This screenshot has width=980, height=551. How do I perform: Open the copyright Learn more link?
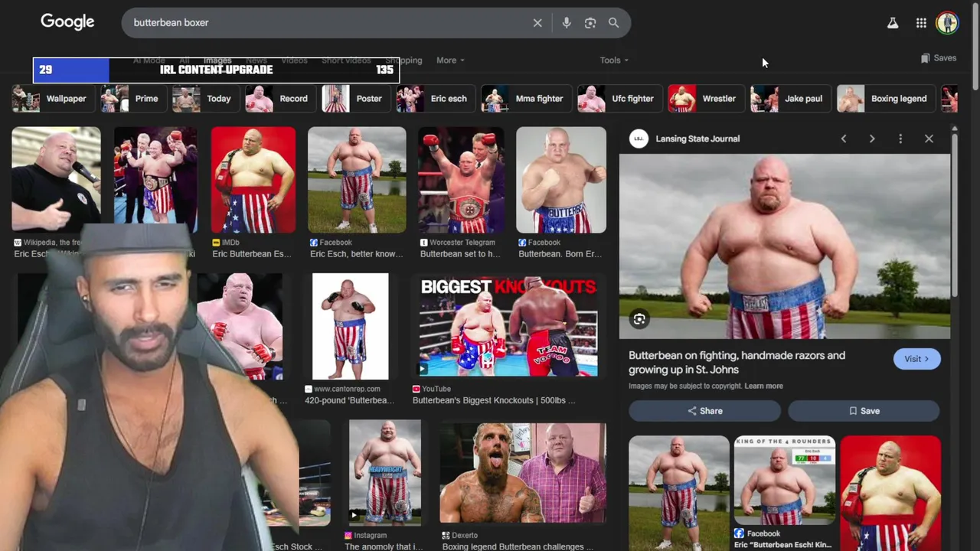(763, 386)
